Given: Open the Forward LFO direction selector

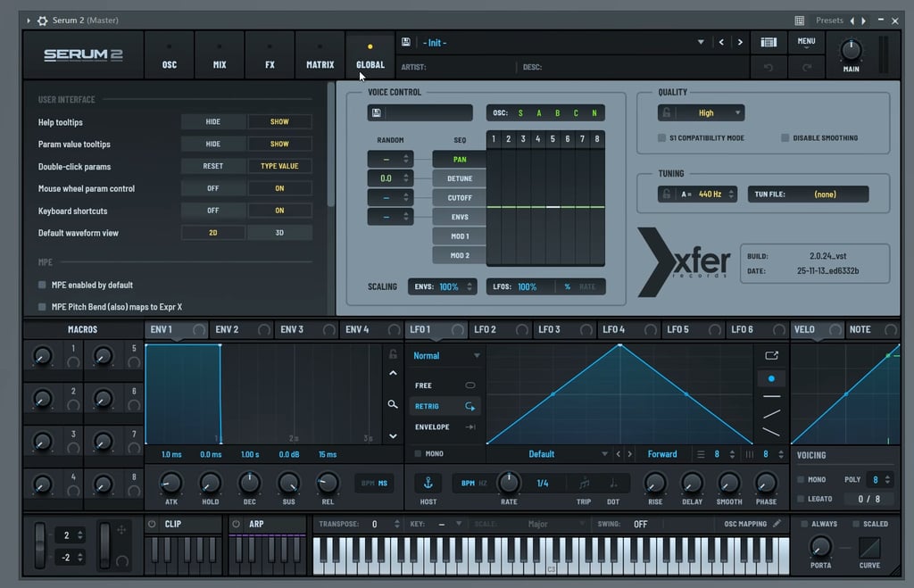Looking at the screenshot, I should [662, 454].
